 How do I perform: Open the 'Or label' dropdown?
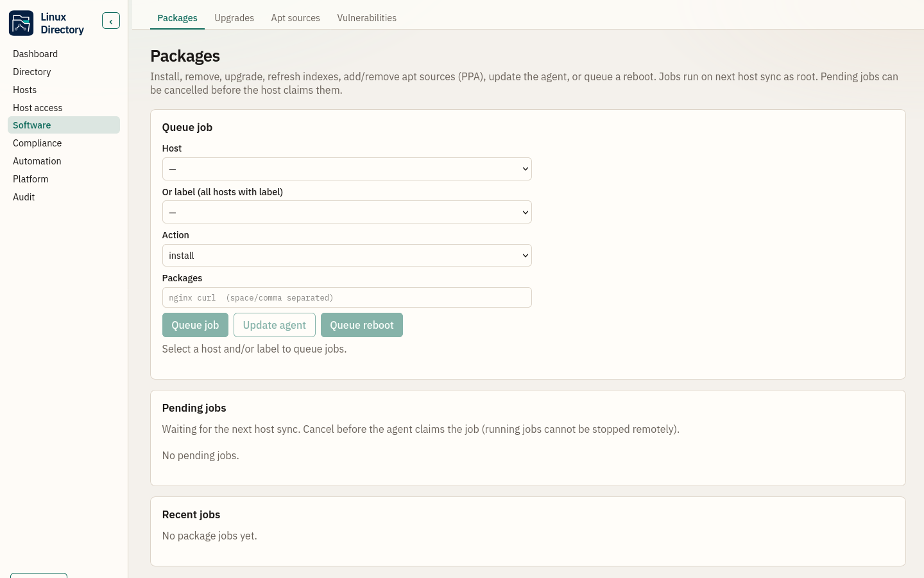pos(346,212)
